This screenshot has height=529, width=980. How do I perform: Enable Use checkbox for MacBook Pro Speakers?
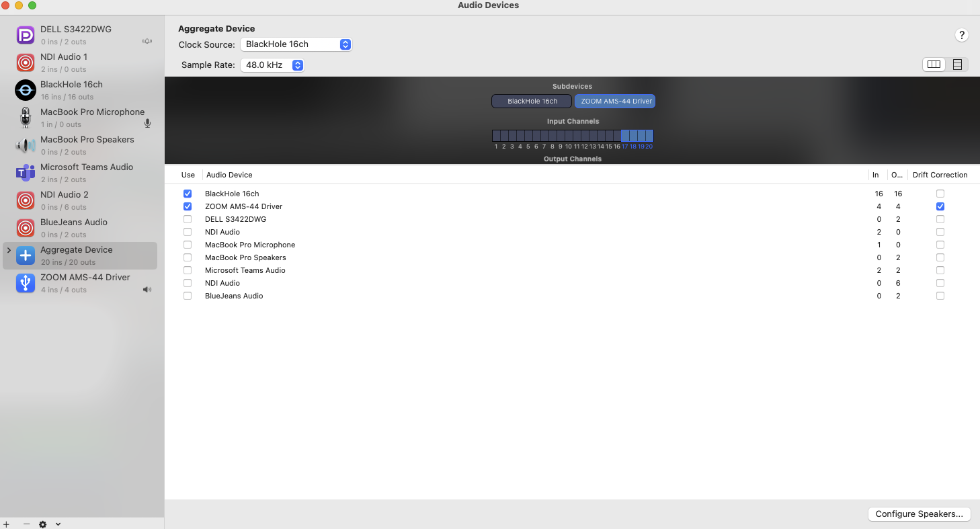pos(188,257)
